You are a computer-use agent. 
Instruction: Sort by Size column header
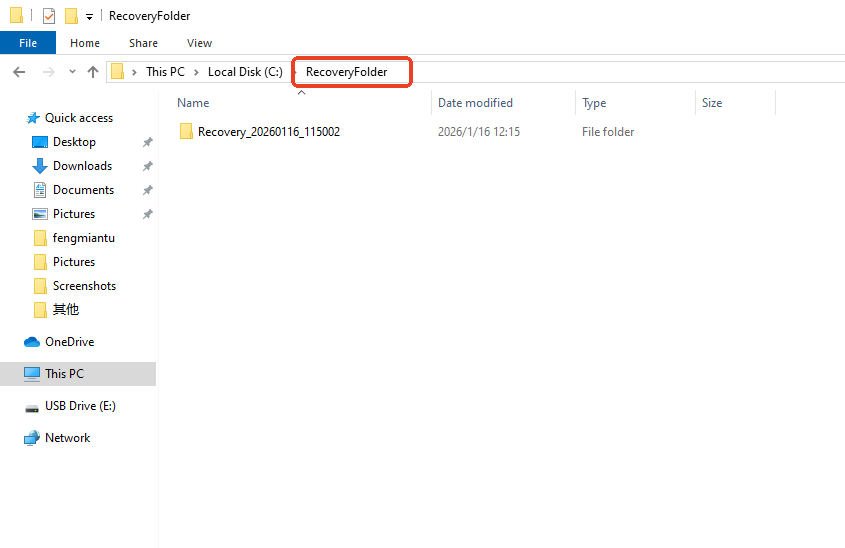[712, 103]
